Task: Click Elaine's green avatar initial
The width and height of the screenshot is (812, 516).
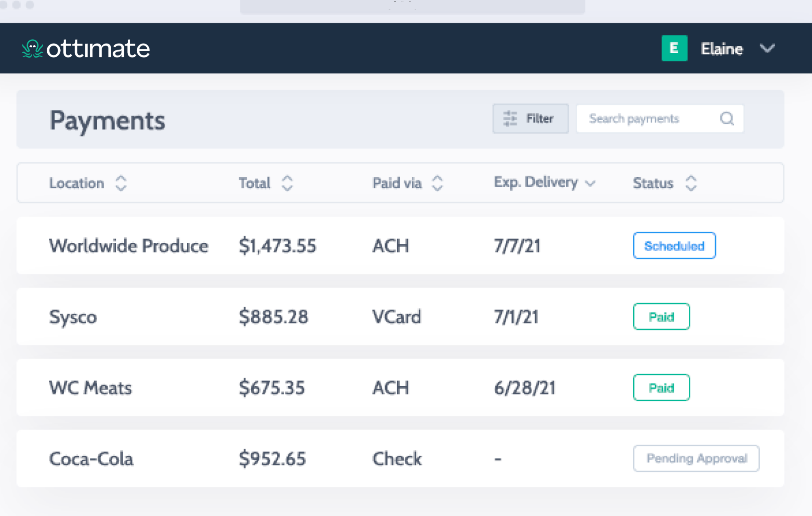Action: (674, 48)
